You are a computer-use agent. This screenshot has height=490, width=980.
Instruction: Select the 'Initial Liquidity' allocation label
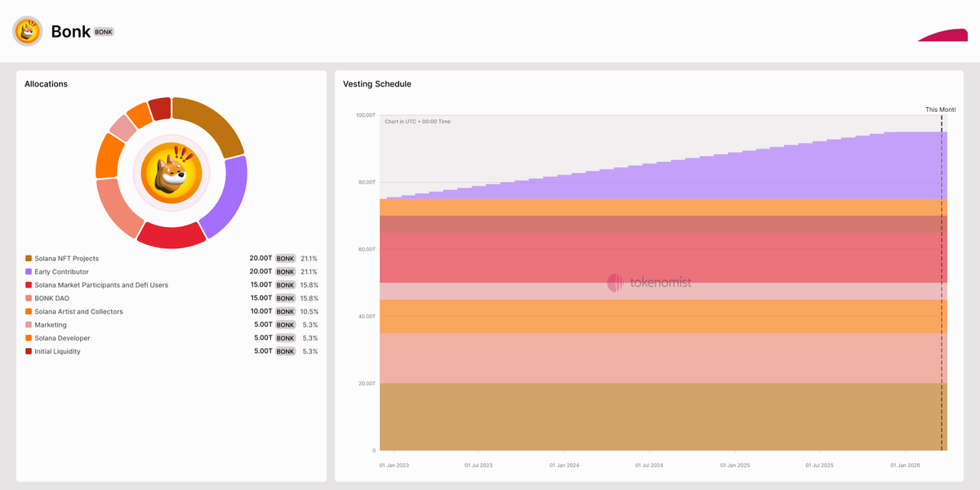[57, 351]
